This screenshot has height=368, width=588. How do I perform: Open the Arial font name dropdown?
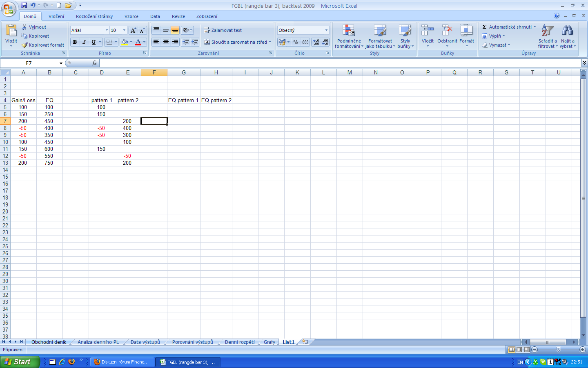tap(107, 30)
